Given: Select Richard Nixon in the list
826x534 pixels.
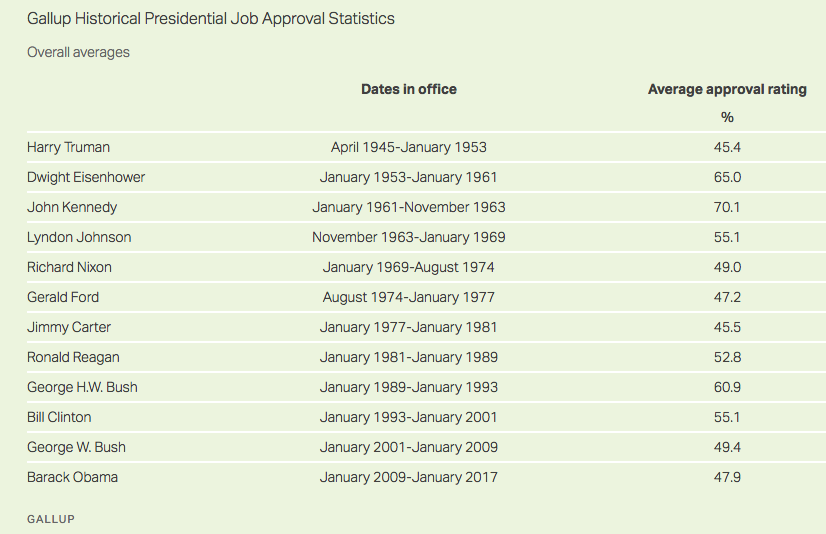Looking at the screenshot, I should (x=69, y=267).
